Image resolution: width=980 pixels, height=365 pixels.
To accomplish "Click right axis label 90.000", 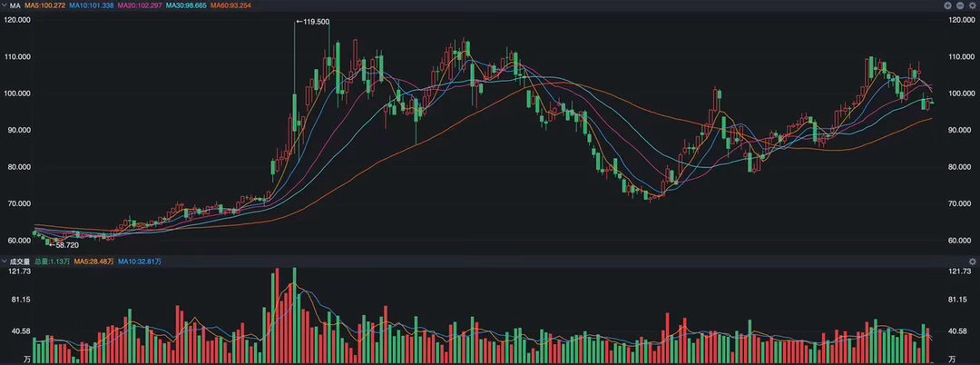I will pyautogui.click(x=960, y=131).
